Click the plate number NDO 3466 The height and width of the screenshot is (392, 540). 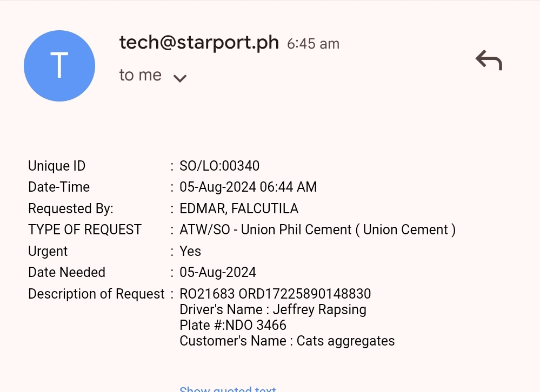point(233,325)
